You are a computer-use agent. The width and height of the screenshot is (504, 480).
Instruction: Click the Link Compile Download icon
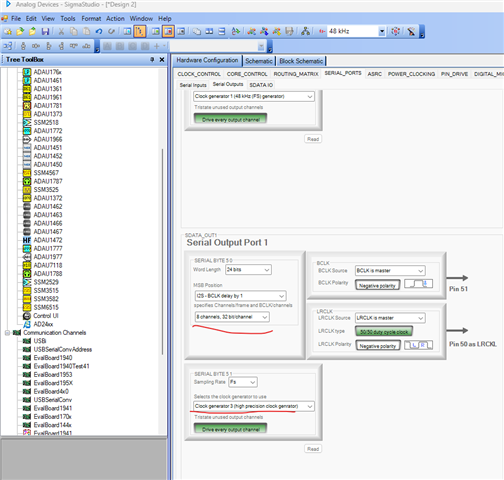point(277,31)
